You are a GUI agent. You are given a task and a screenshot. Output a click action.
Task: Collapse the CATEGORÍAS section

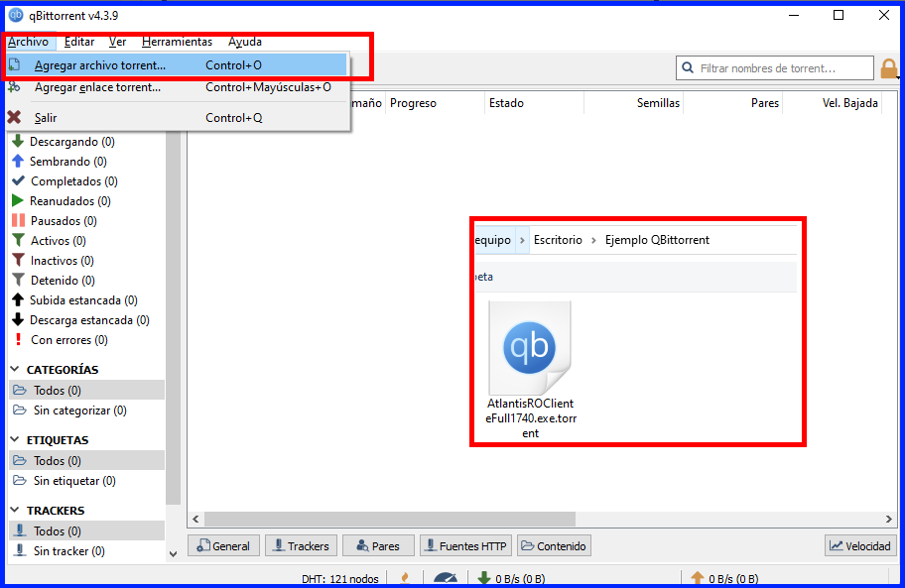16,369
